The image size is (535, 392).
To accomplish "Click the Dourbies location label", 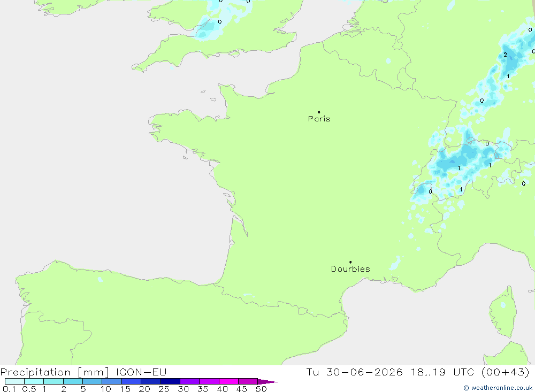I will 350,269.
